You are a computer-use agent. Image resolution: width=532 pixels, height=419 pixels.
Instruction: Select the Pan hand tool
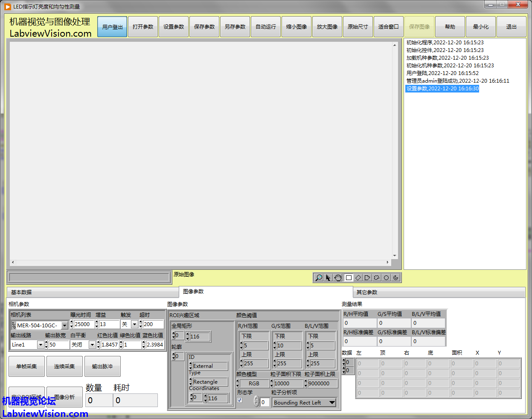pyautogui.click(x=338, y=278)
